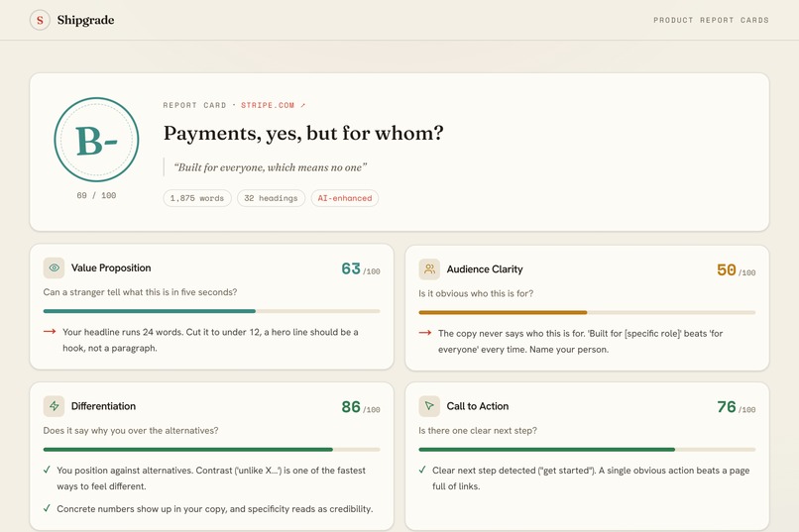Screen dimensions: 799x532
Task: Click 'Can a stranger tell what this is' text
Action: (140, 292)
